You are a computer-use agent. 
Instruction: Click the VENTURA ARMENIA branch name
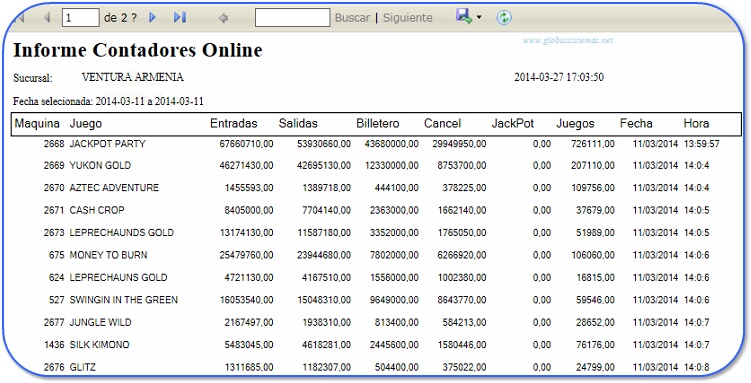pyautogui.click(x=133, y=77)
